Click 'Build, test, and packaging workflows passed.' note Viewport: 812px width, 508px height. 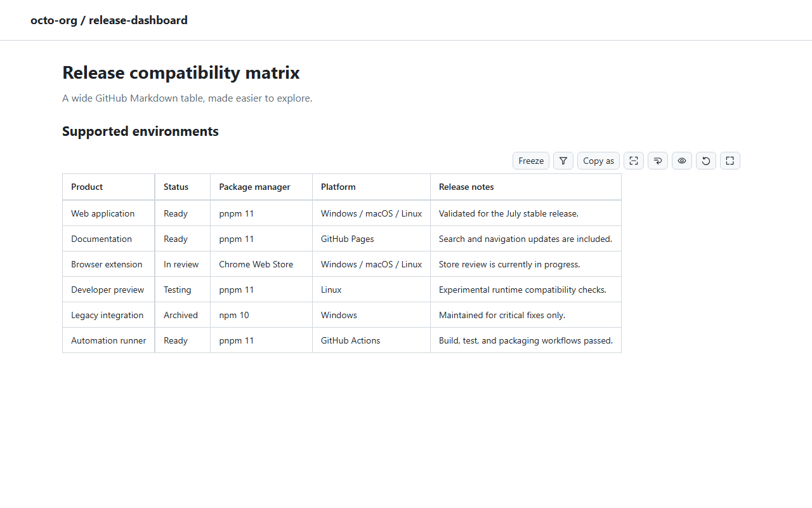click(x=526, y=340)
